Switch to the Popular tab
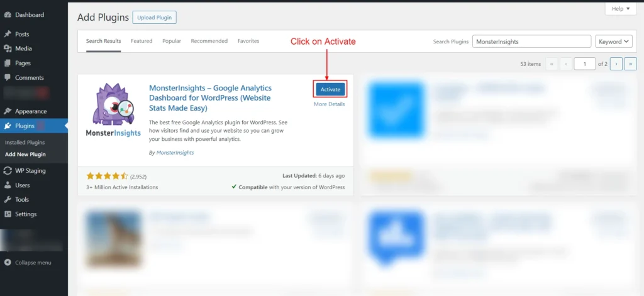The height and width of the screenshot is (296, 644). pos(172,41)
